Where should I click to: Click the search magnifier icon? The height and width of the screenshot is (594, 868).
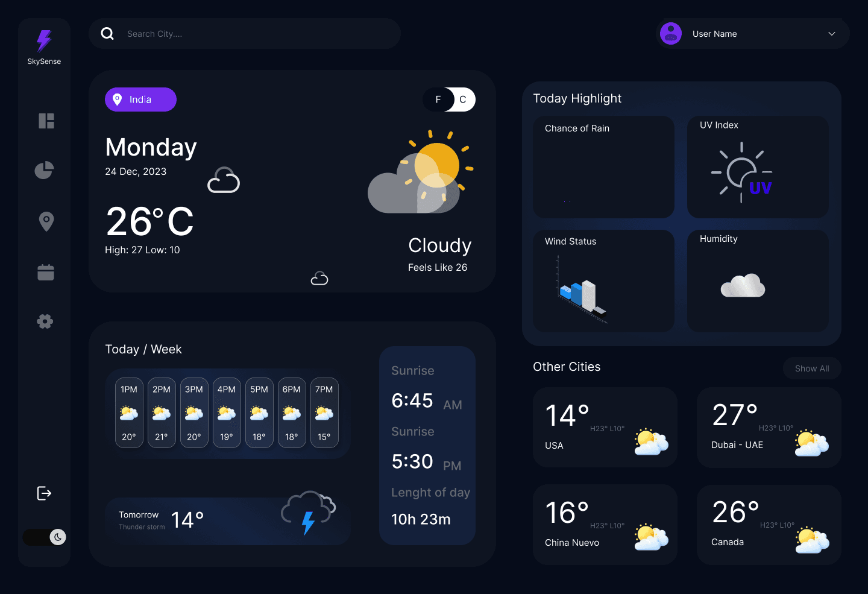pyautogui.click(x=107, y=34)
